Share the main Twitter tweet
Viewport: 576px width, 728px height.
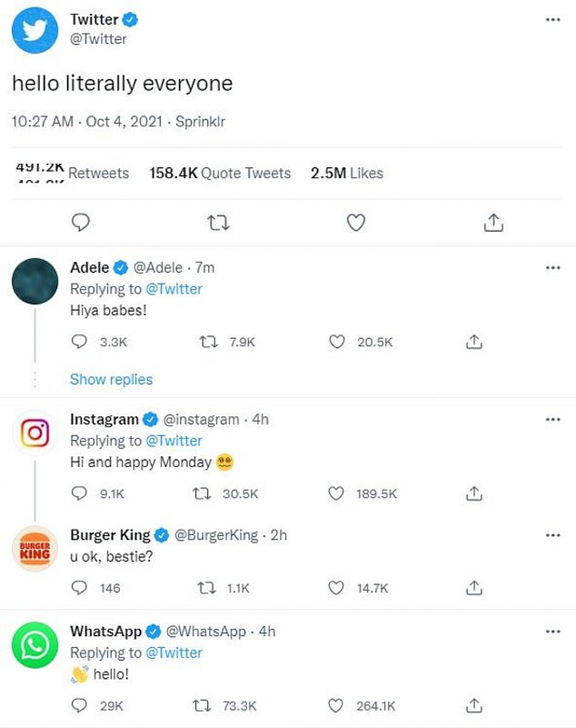494,222
